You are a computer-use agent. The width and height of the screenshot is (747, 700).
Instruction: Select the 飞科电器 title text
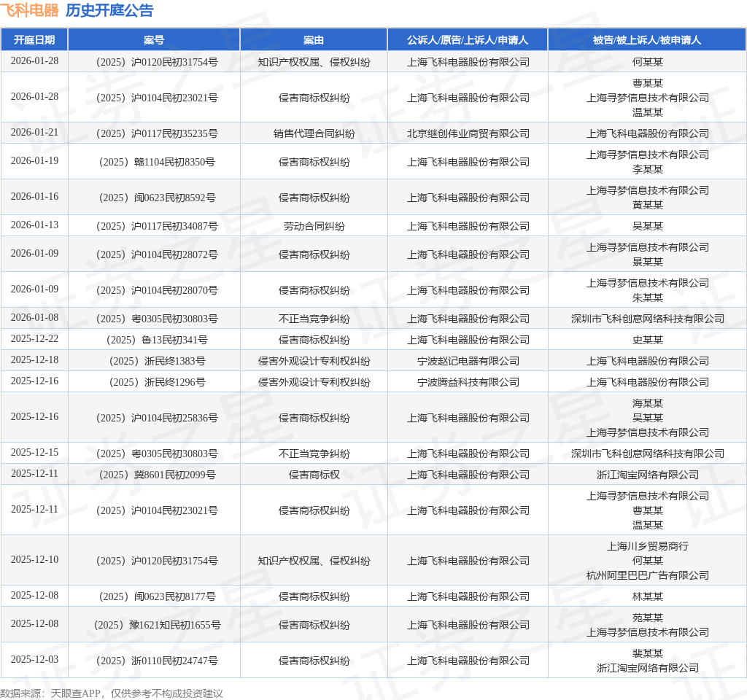coord(29,10)
